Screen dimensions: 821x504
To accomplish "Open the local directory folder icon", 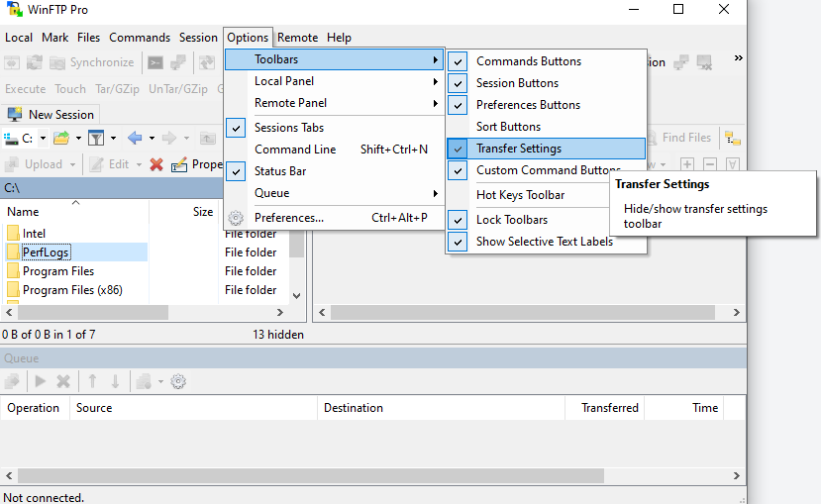I will coord(61,139).
